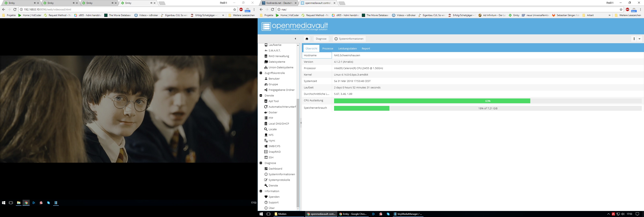
Task: Open Windows Start menu in right taskbar
Action: click(x=261, y=214)
